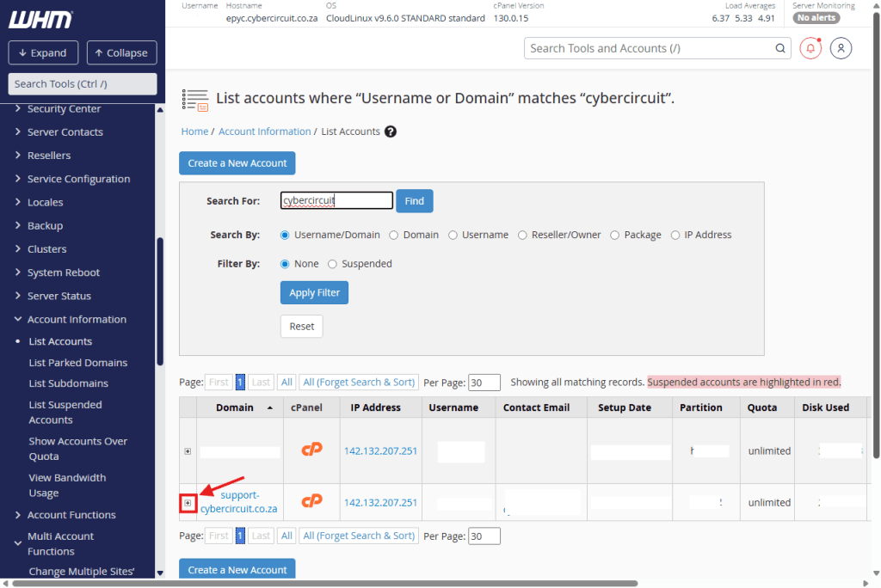Viewport: 881px width, 588px height.
Task: Click the Account Information breadcrumb link
Action: click(264, 132)
